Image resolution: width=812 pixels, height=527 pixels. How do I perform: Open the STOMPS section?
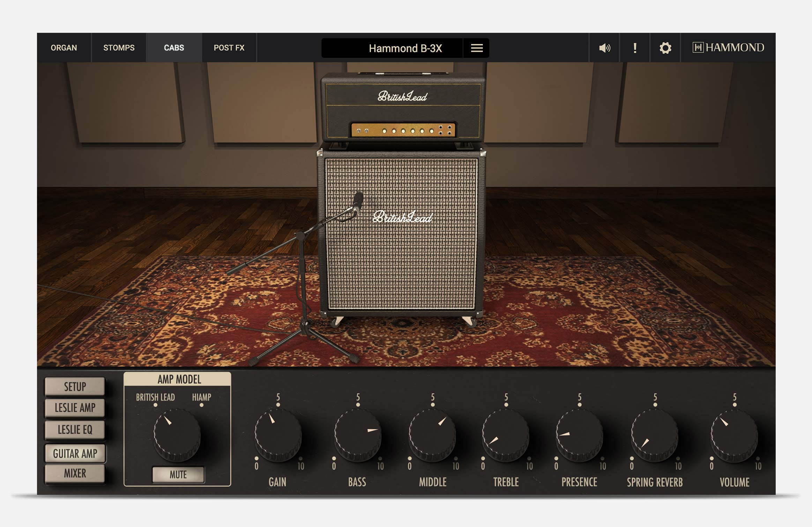click(x=119, y=48)
